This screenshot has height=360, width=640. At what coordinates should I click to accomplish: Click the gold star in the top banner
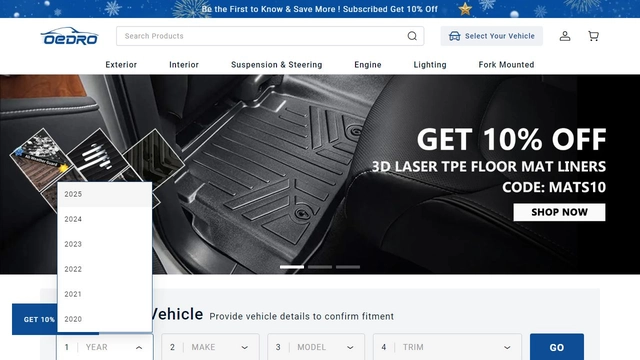click(465, 9)
